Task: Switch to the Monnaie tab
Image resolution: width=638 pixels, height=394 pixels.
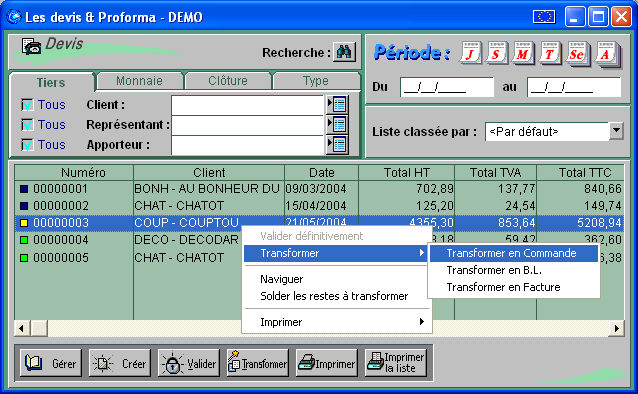Action: [140, 81]
